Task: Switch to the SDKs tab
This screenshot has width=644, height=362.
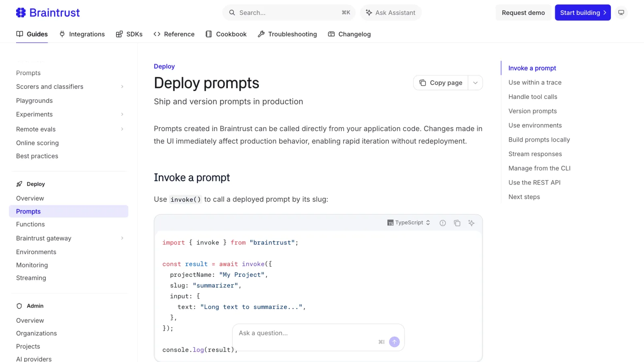Action: (x=129, y=34)
